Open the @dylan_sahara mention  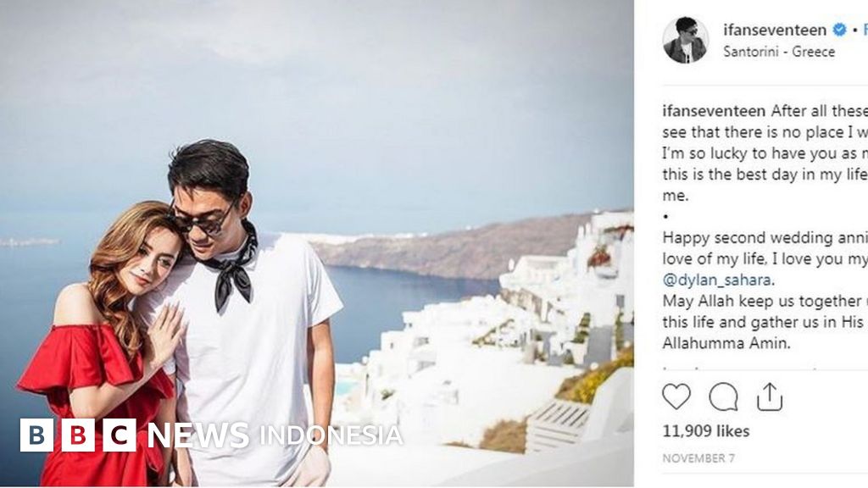pos(716,280)
